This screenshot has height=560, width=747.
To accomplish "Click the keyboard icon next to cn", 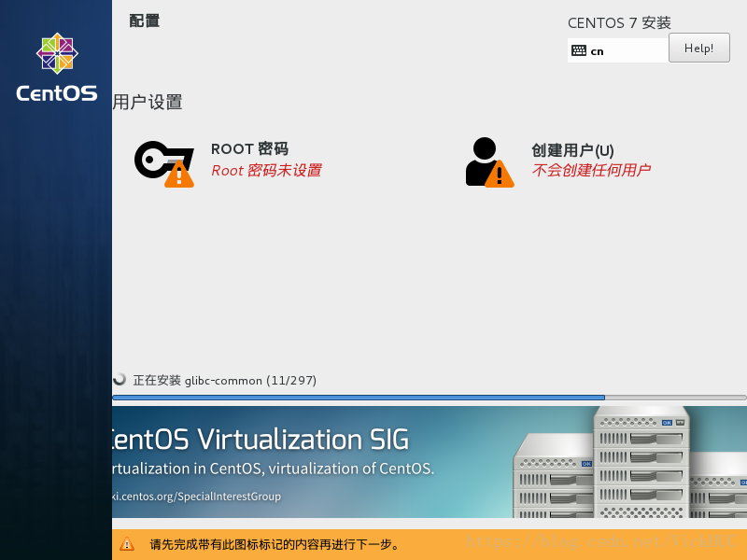I will pyautogui.click(x=579, y=50).
